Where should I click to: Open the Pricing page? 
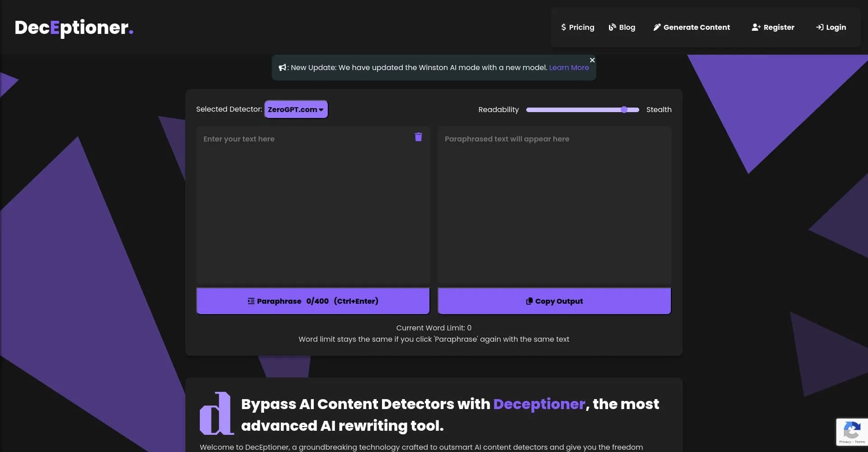tap(581, 27)
